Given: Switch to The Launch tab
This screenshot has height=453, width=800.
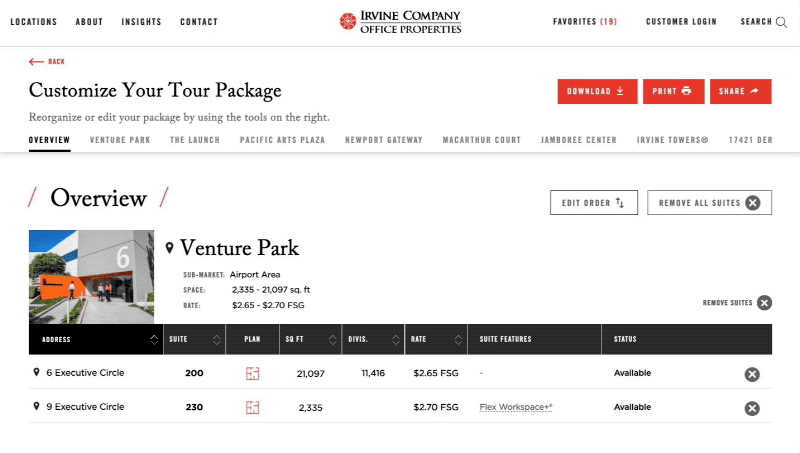Looking at the screenshot, I should (x=195, y=140).
